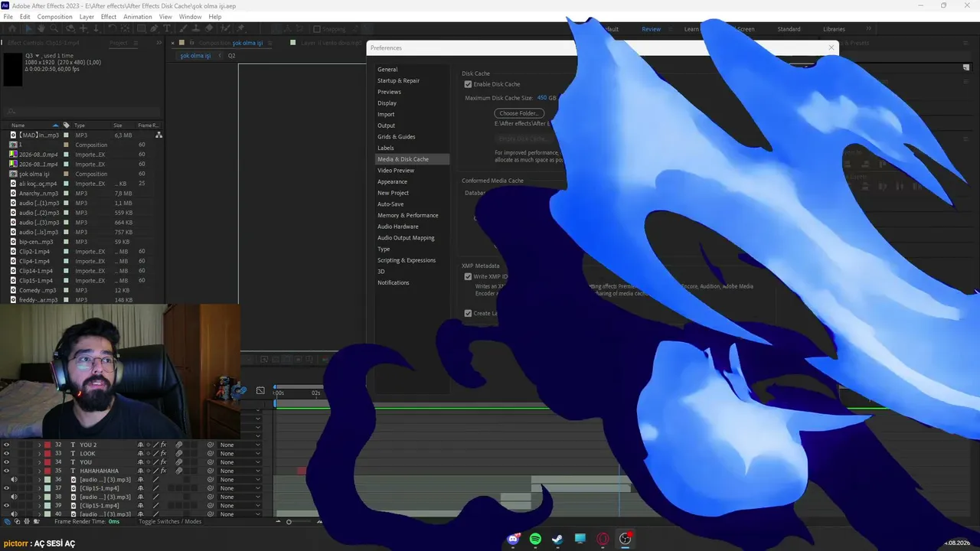Hide the LOOK layer with its eye
The width and height of the screenshot is (980, 551).
click(x=7, y=454)
